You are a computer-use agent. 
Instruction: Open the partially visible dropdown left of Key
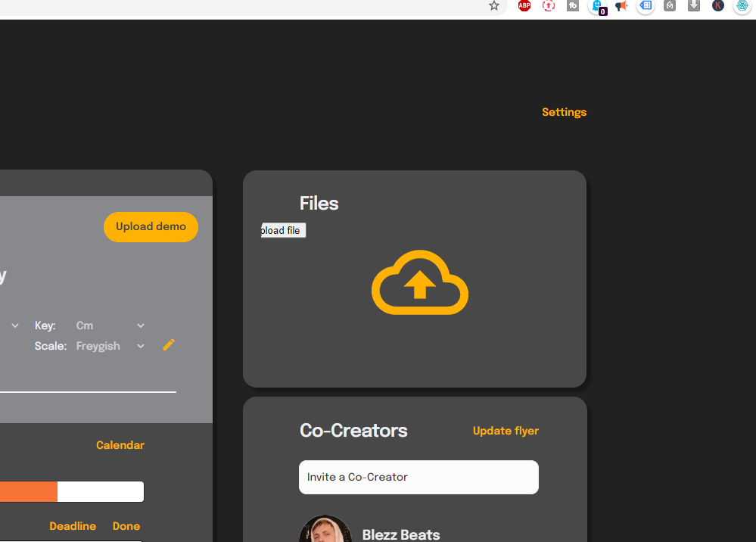coord(11,326)
